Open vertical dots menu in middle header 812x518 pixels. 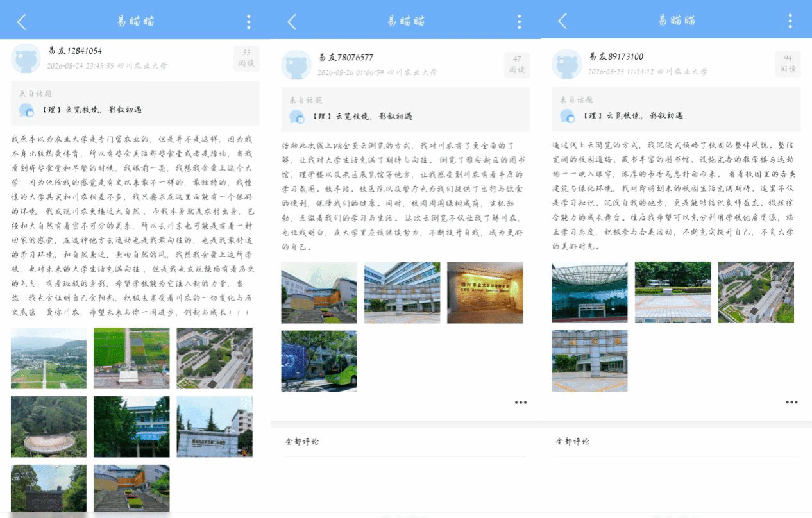(520, 22)
